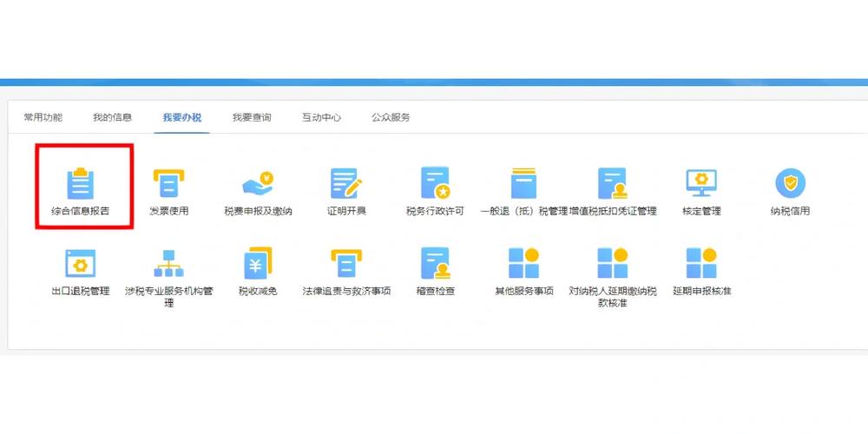Click the 一般退（抵）税管理 text label
868x434 pixels.
click(x=523, y=211)
